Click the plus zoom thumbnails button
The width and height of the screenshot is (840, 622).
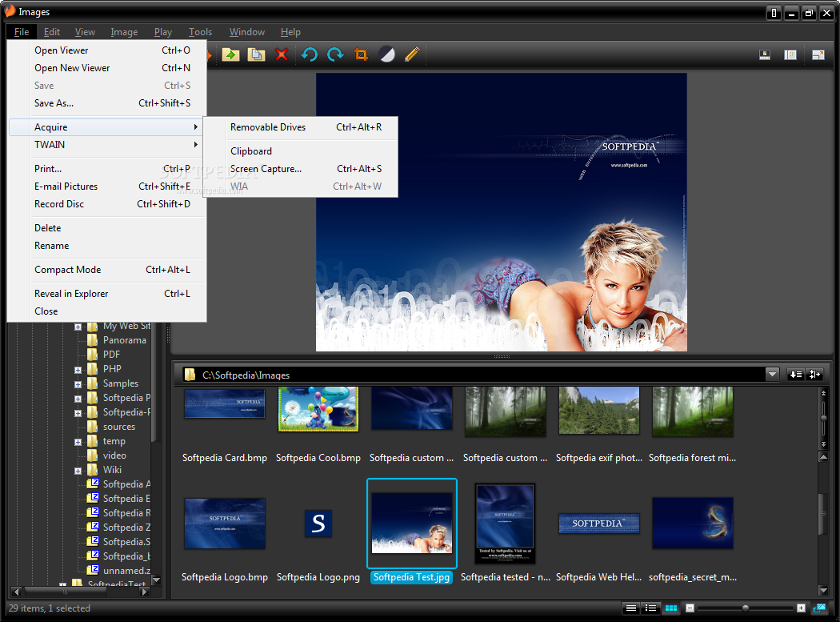801,608
